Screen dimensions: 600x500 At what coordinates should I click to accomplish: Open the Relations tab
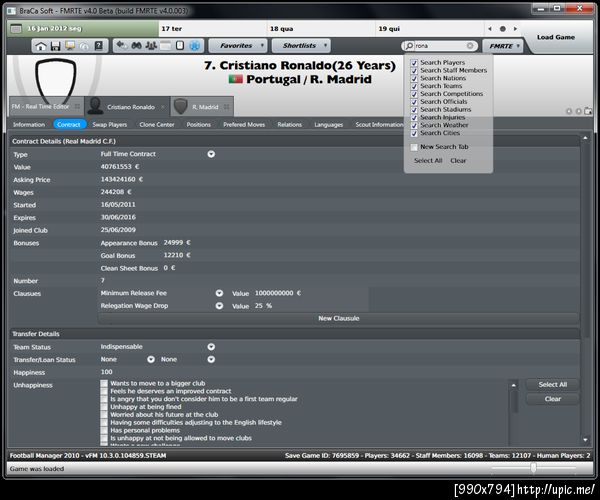pyautogui.click(x=290, y=125)
